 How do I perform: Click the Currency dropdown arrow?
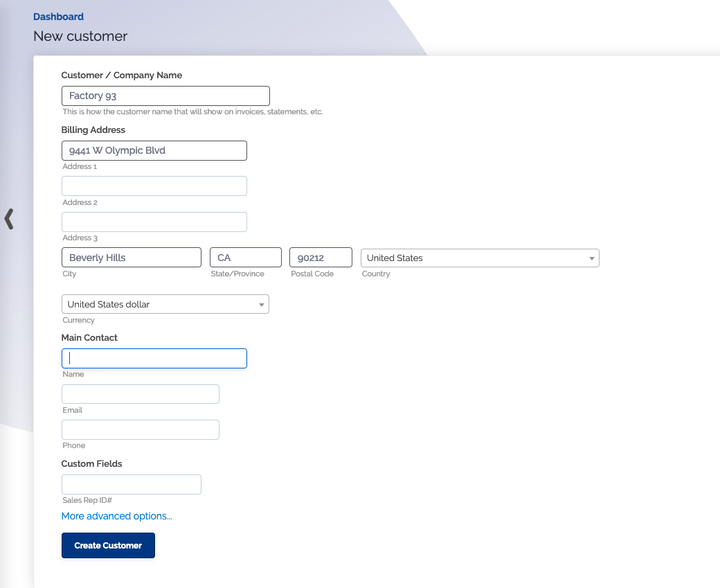(261, 305)
